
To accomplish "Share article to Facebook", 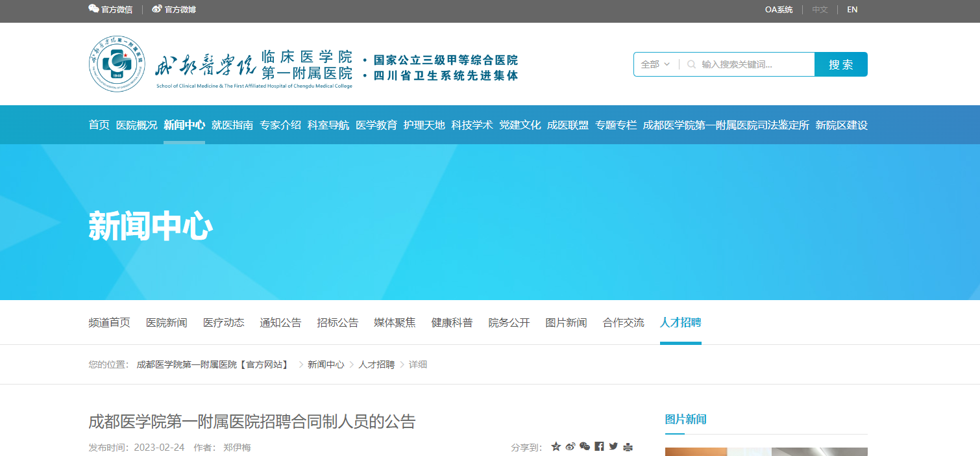I will click(x=599, y=447).
